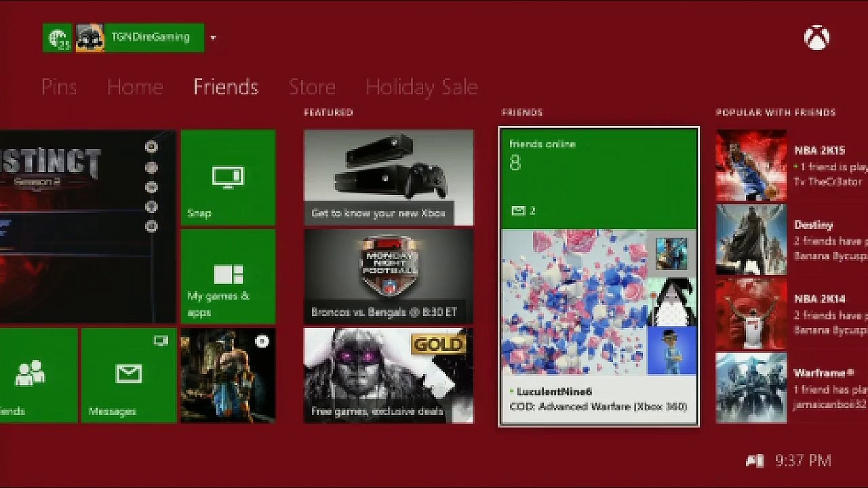Open the Get to know your new Xbox tile
Viewport: 868px width, 488px height.
click(x=389, y=178)
